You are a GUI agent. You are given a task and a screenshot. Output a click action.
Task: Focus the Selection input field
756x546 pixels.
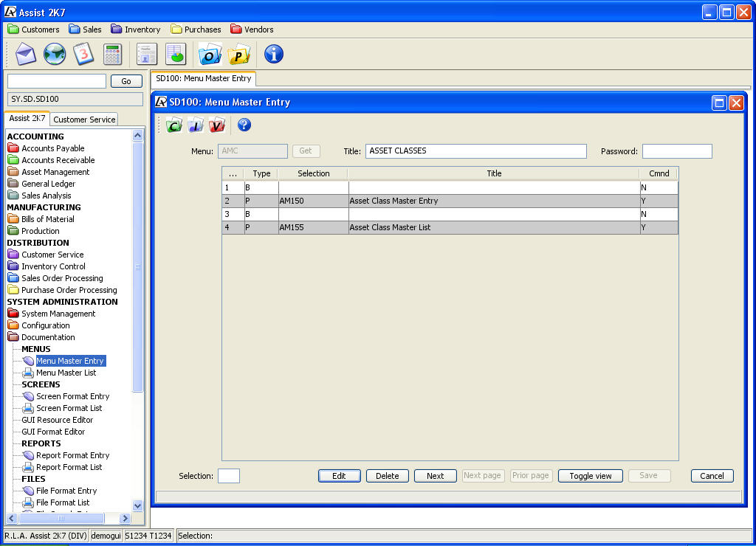[229, 476]
